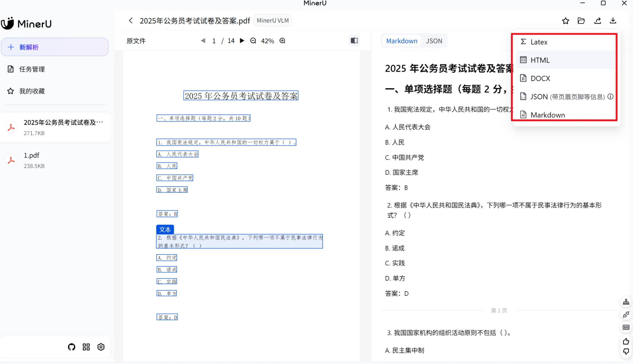Open the keyboard panel icon on right edge
Image resolution: width=633 pixels, height=364 pixels.
626,327
